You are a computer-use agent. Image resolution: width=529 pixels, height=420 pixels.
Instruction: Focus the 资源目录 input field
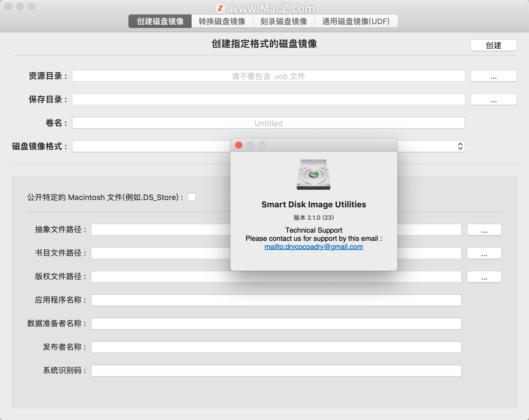click(269, 76)
